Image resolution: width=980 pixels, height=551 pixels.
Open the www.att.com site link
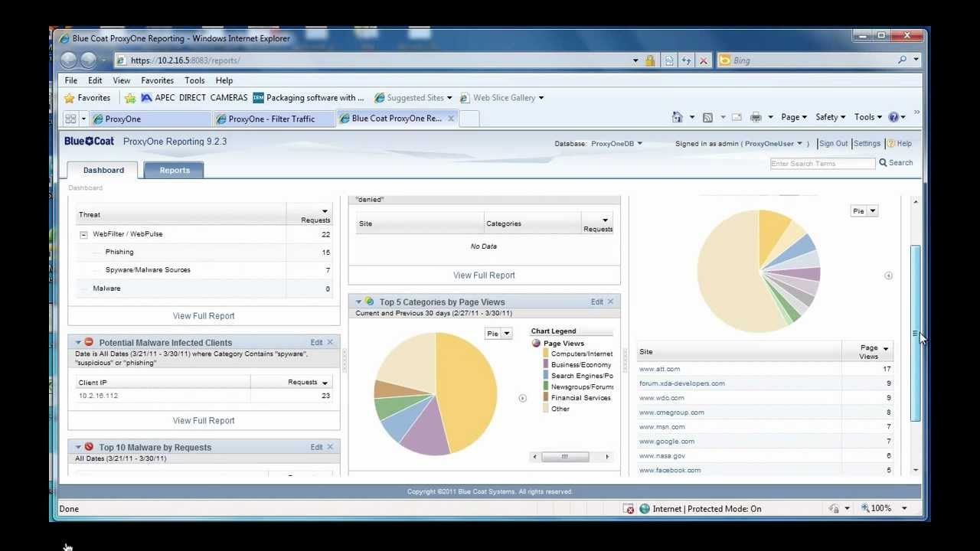click(659, 369)
